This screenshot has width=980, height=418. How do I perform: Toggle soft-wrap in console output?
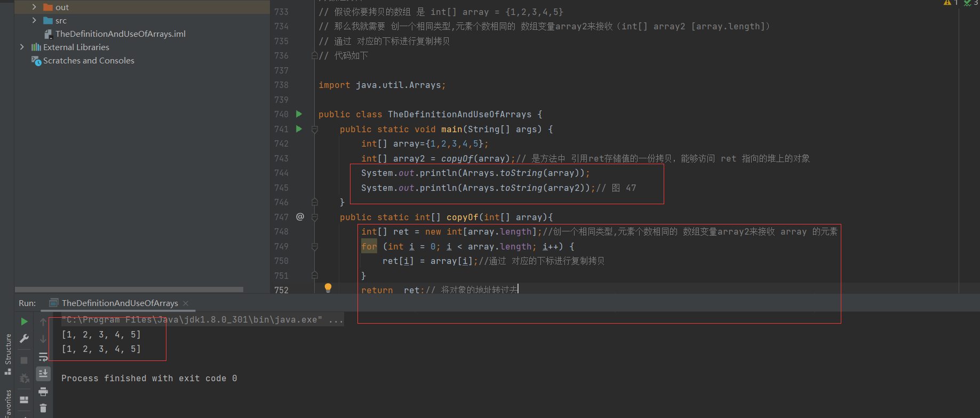point(43,357)
